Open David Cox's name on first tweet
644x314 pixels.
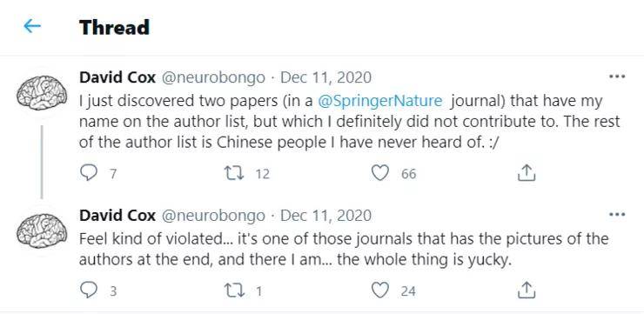click(117, 77)
